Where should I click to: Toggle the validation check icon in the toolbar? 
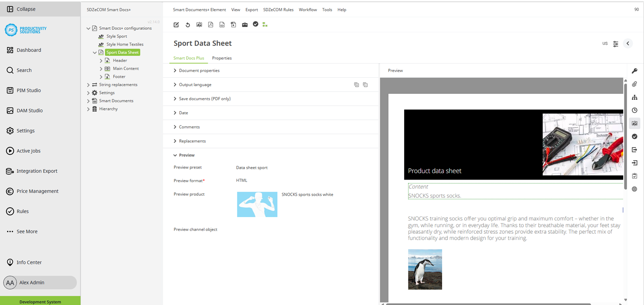point(256,24)
